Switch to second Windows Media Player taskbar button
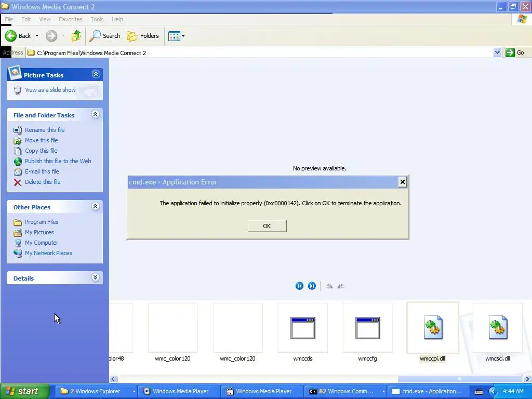532x399 pixels. click(x=262, y=392)
